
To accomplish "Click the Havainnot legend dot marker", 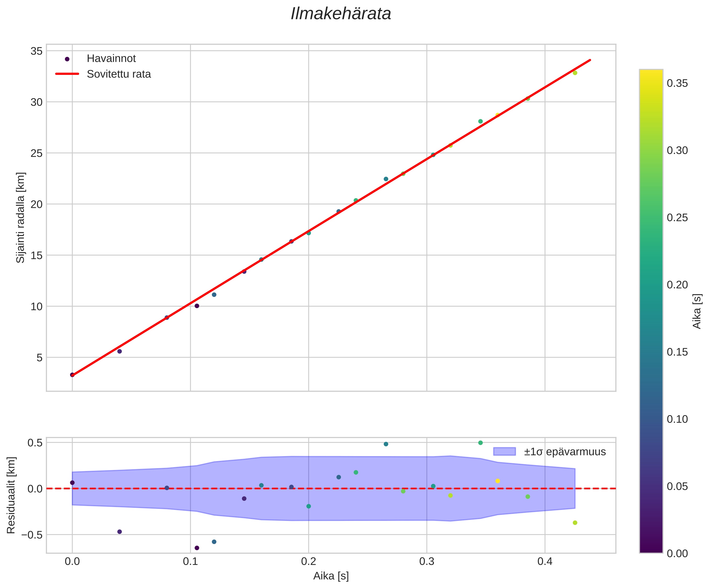I will [67, 59].
